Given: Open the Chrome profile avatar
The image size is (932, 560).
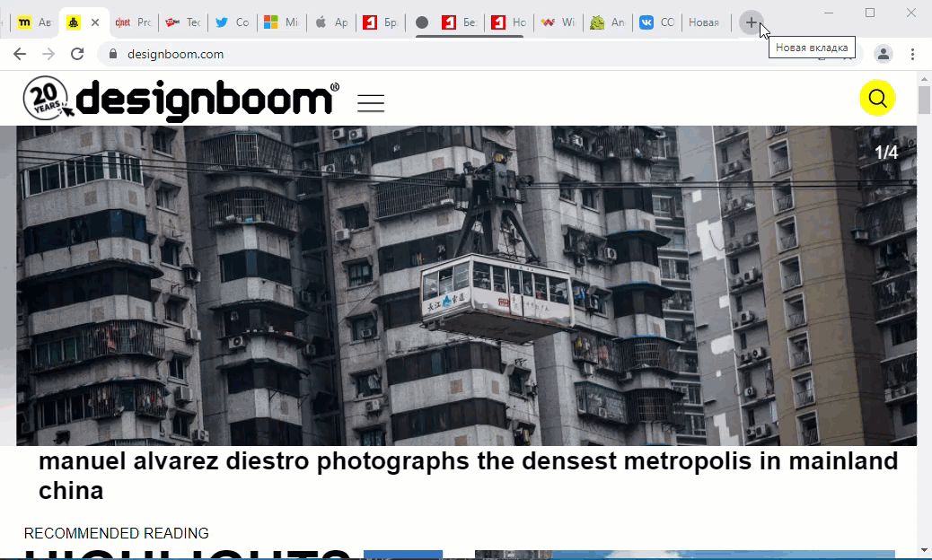Looking at the screenshot, I should 884,54.
